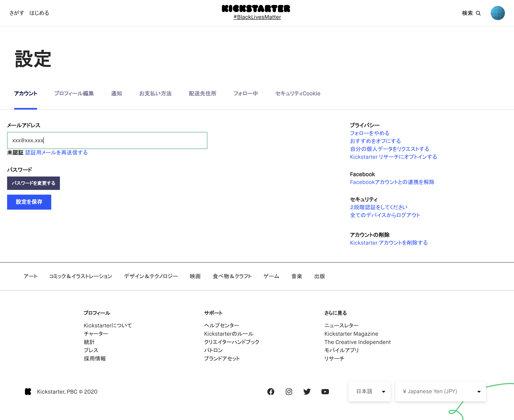This screenshot has height=420, width=514.
Task: Open the 出版 category
Action: pyautogui.click(x=320, y=276)
